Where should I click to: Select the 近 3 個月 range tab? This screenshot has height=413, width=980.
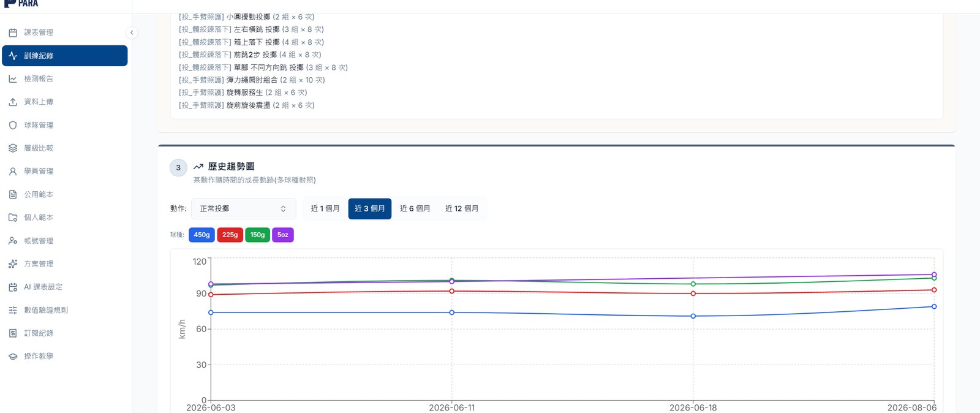click(x=370, y=209)
